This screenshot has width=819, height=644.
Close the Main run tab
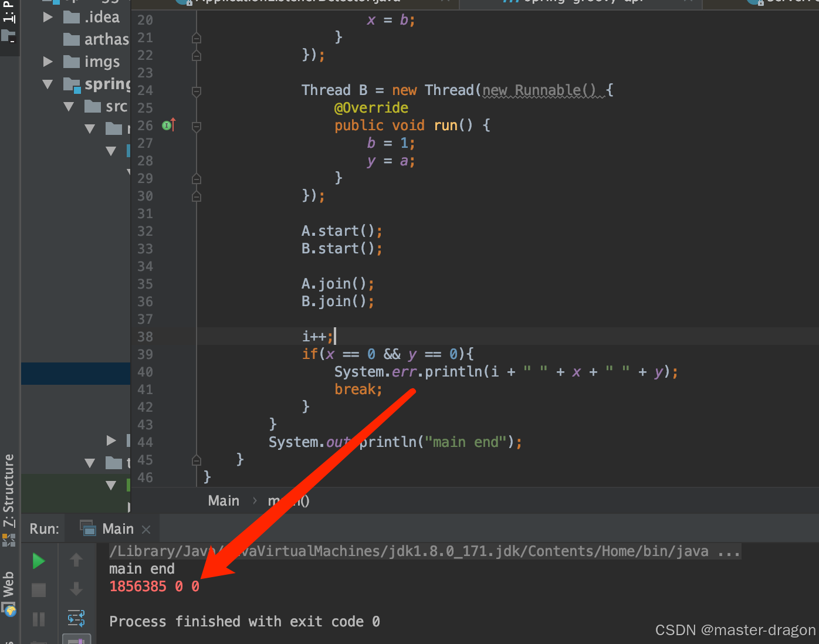point(146,530)
